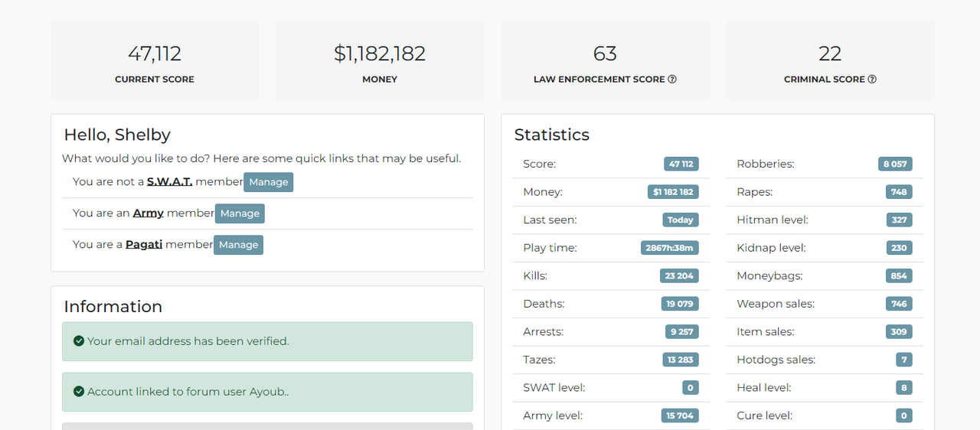Click the email verified checkmark icon
980x430 pixels.
point(78,341)
